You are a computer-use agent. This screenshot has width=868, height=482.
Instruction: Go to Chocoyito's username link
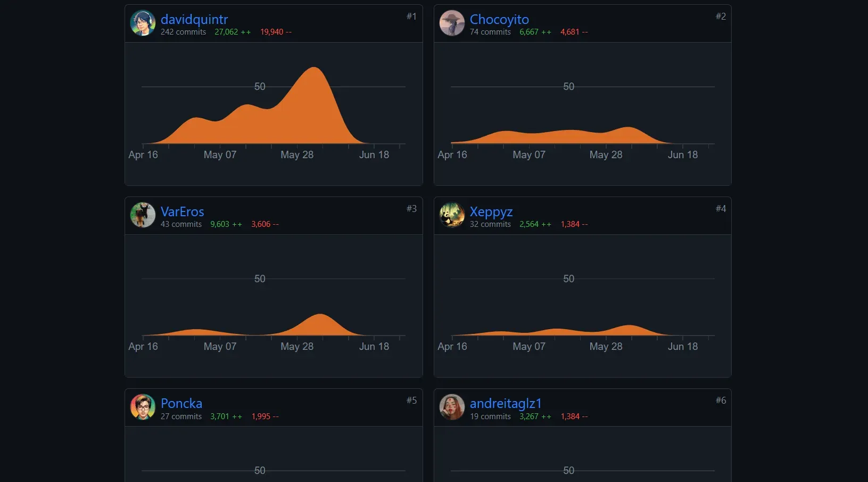[499, 20]
